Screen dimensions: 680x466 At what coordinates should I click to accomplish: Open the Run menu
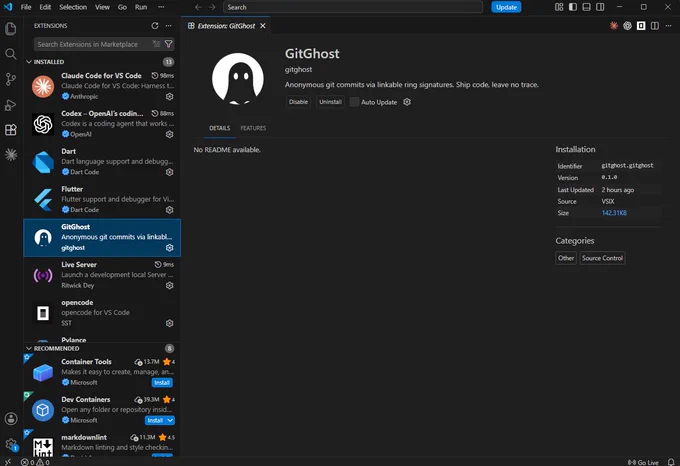click(141, 7)
